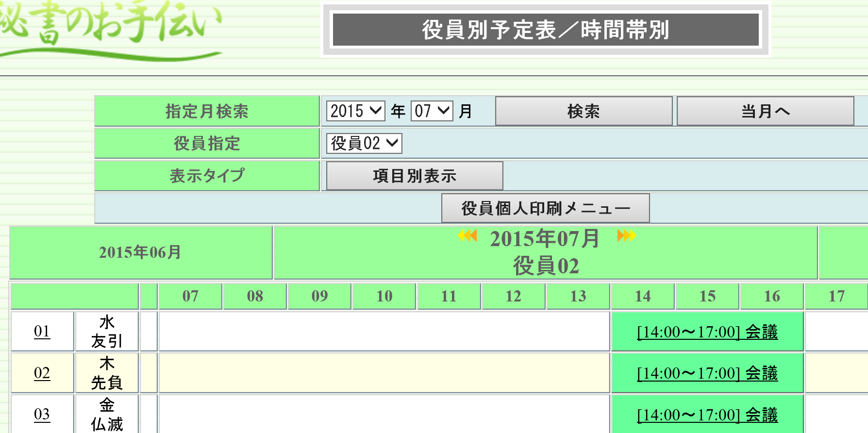Screen dimensions: 868x433
Task: Open the 14:00 meeting on day 02
Action: click(707, 373)
